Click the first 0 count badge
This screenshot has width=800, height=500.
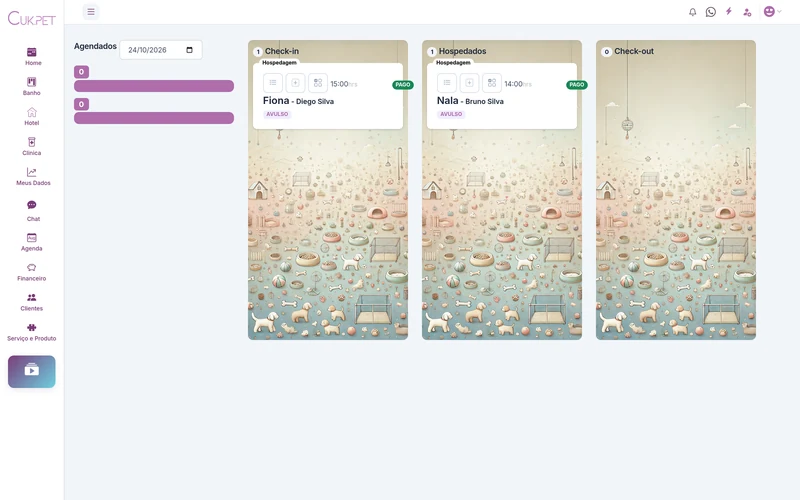click(81, 72)
